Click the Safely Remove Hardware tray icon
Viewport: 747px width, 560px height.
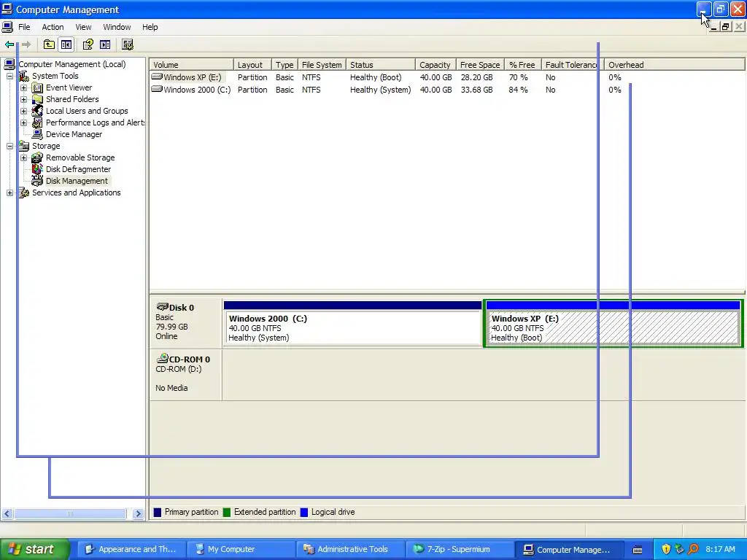pos(679,549)
